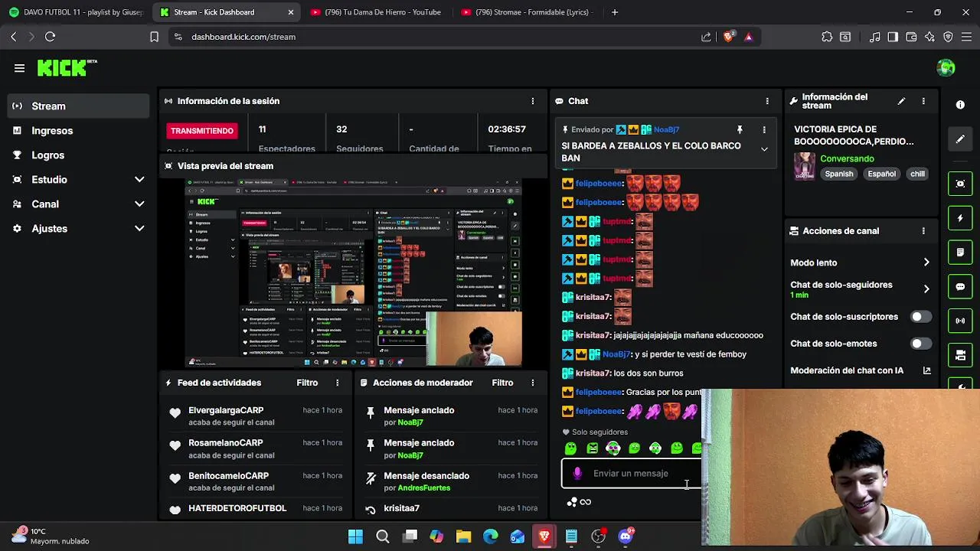Click NoaBj7 in first Mensaje anclado entry
Image resolution: width=980 pixels, height=551 pixels.
410,422
